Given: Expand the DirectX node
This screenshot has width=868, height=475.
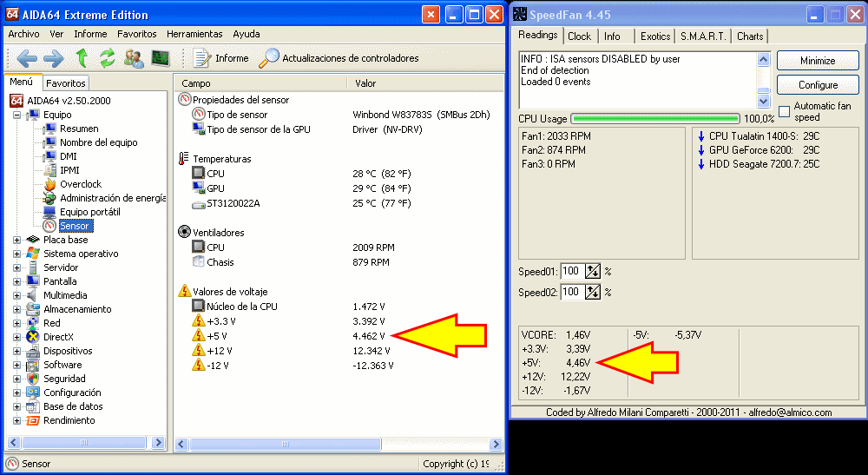Looking at the screenshot, I should tap(16, 337).
